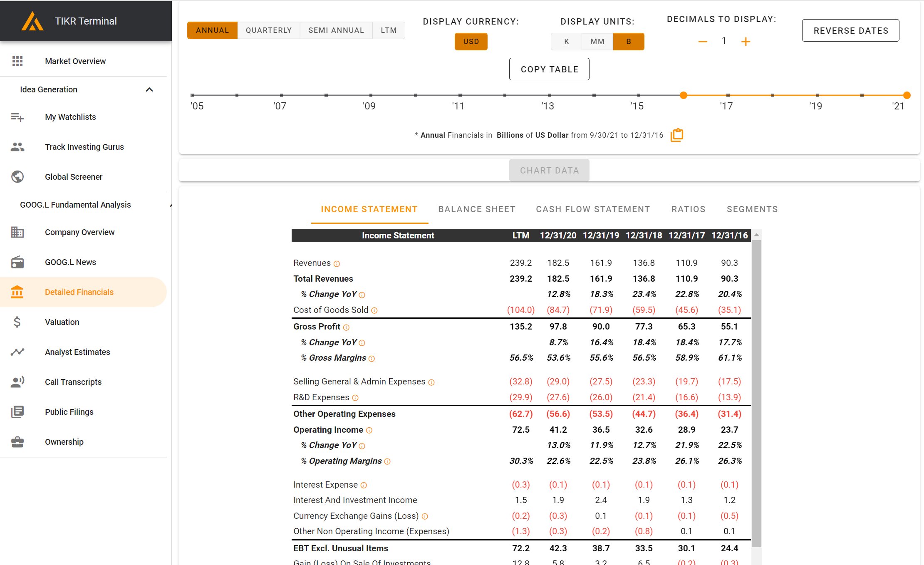Viewport: 924px width, 565px height.
Task: Click info icon next to Gross Profit
Action: coord(346,327)
